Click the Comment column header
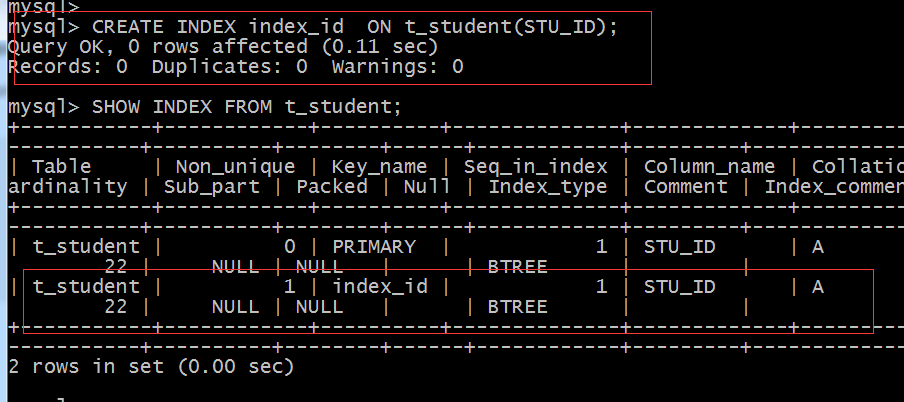 [x=685, y=186]
